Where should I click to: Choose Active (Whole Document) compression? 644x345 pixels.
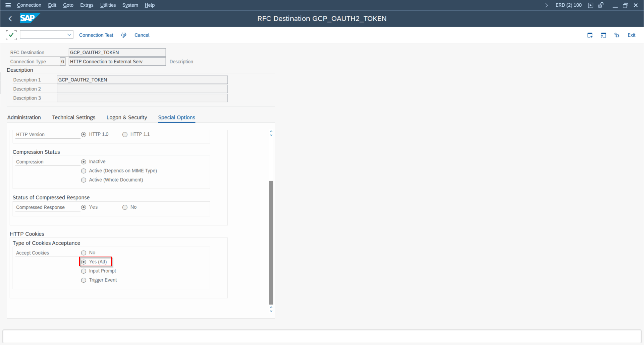pyautogui.click(x=84, y=180)
